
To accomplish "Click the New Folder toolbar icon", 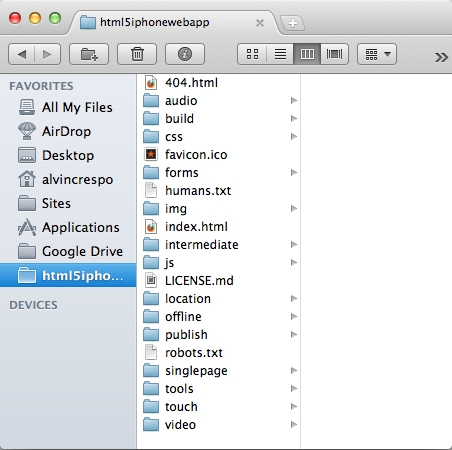I will [89, 54].
